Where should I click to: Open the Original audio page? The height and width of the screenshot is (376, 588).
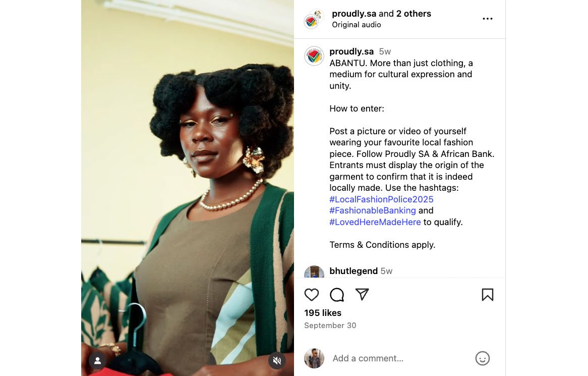click(x=356, y=25)
